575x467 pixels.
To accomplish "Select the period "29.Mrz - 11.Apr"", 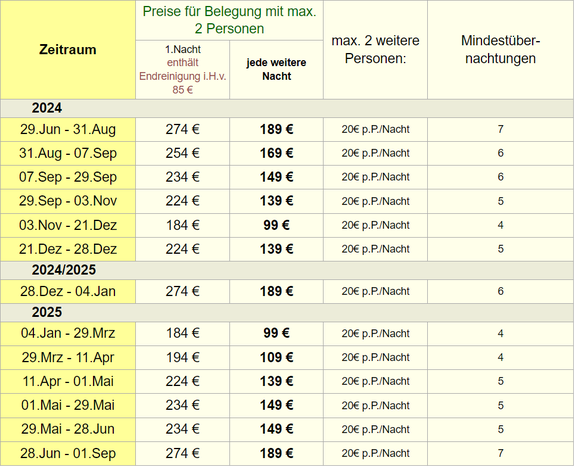I will click(x=68, y=357).
